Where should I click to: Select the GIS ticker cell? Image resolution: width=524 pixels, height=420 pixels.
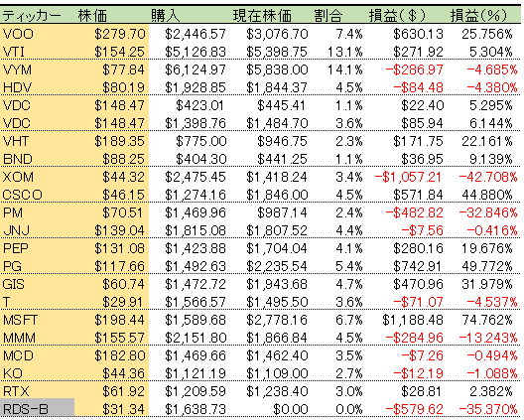click(x=13, y=284)
